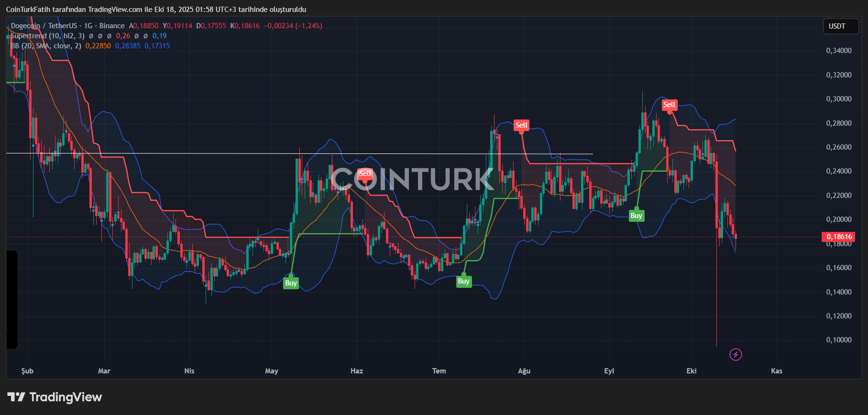The width and height of the screenshot is (868, 415).
Task: Click the purple lightning bolt icon
Action: click(736, 354)
